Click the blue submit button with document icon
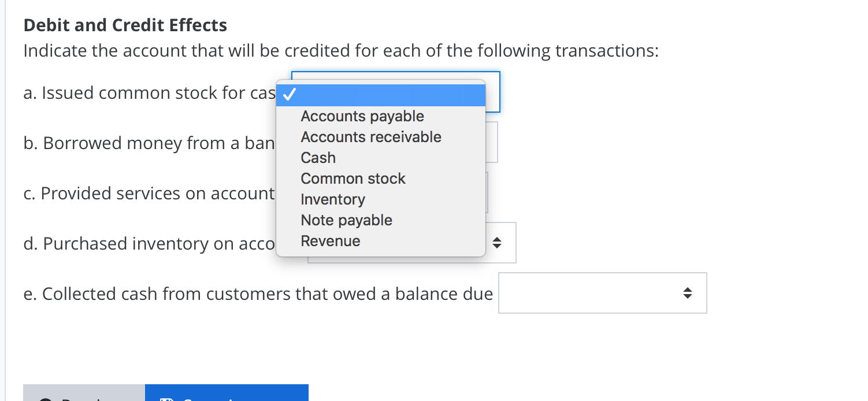 tap(227, 396)
